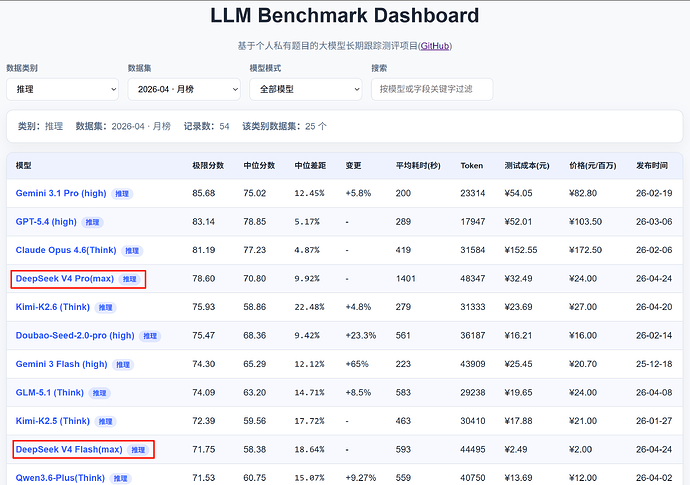Sort by the 变更 column header
Screen dimensions: 690x485
(353, 165)
